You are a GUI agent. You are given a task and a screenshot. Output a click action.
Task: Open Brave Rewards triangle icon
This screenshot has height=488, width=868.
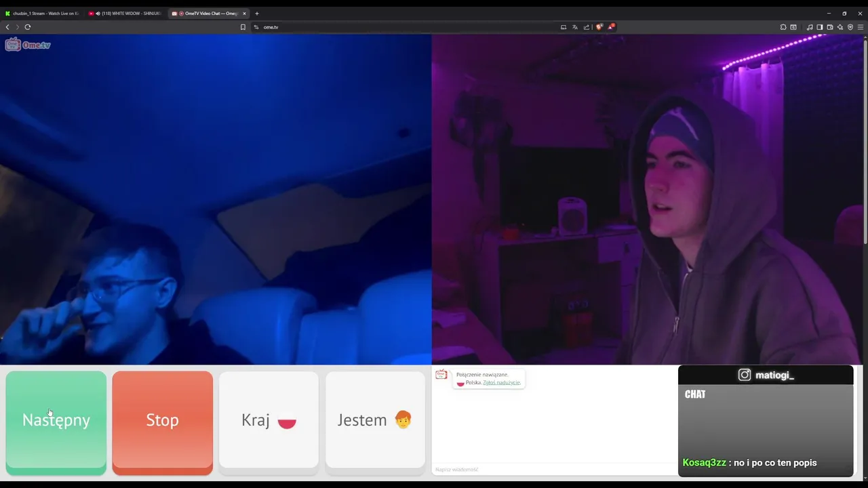[x=610, y=27]
